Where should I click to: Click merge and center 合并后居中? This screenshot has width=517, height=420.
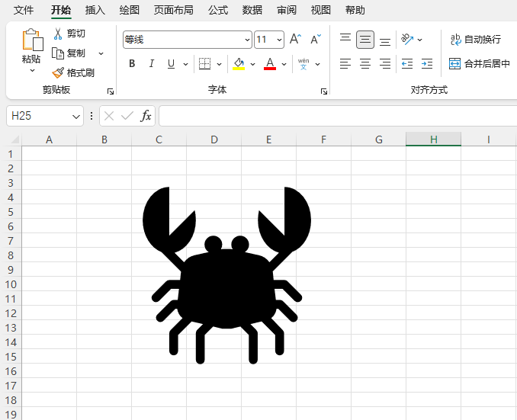pos(480,63)
